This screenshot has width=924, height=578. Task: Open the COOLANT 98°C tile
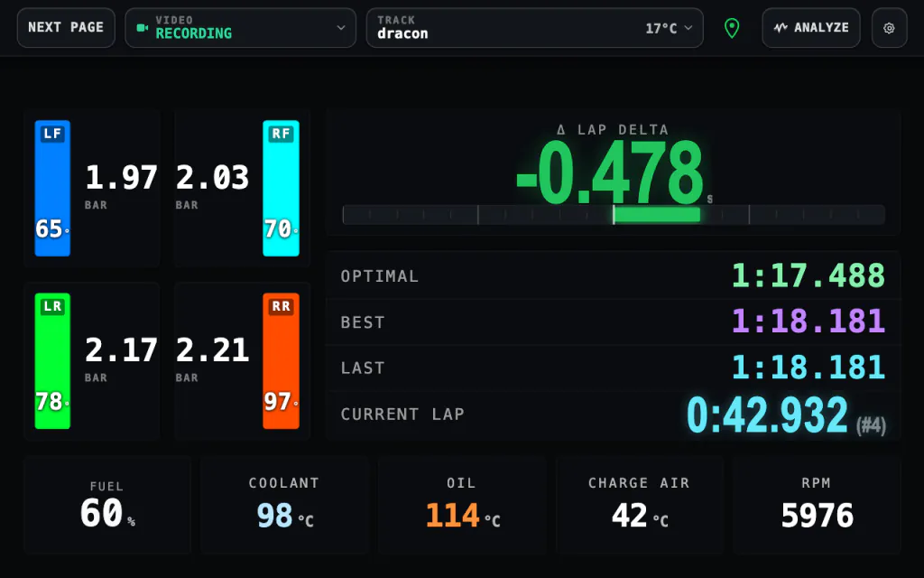284,505
